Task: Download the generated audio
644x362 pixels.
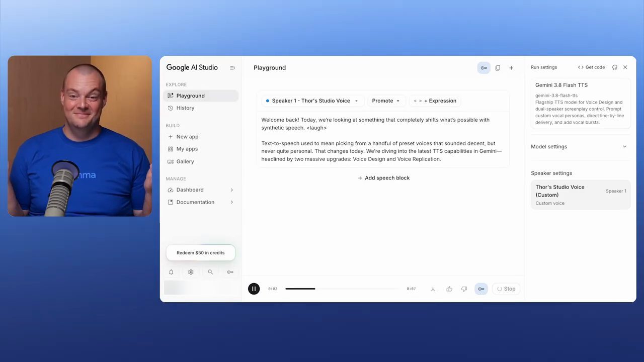Action: click(433, 289)
